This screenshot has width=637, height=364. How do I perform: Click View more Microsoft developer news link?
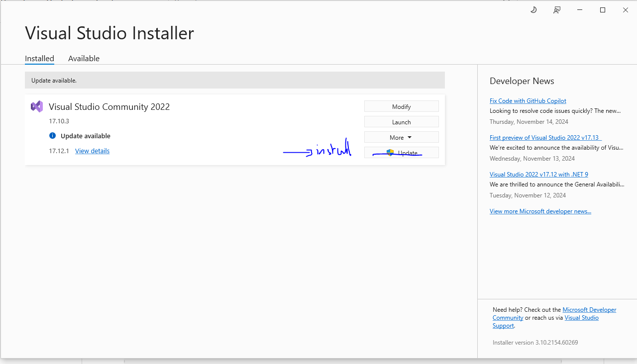[x=540, y=211]
